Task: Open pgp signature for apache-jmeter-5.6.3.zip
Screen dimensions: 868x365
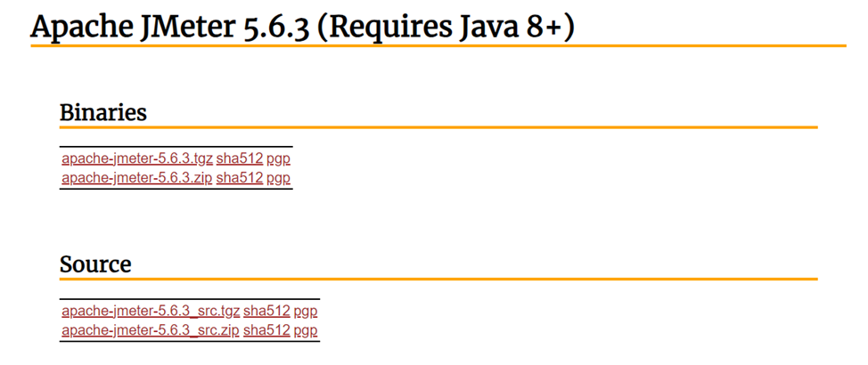Action: (278, 179)
